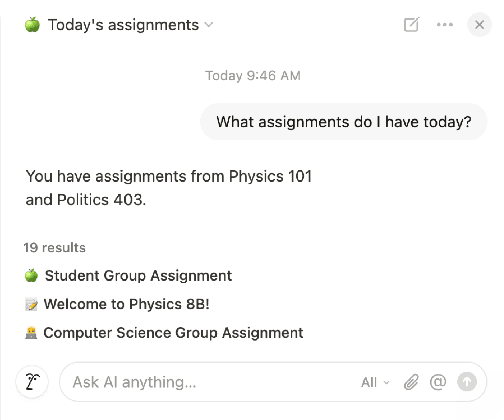Click the green apple chat icon

tap(32, 24)
